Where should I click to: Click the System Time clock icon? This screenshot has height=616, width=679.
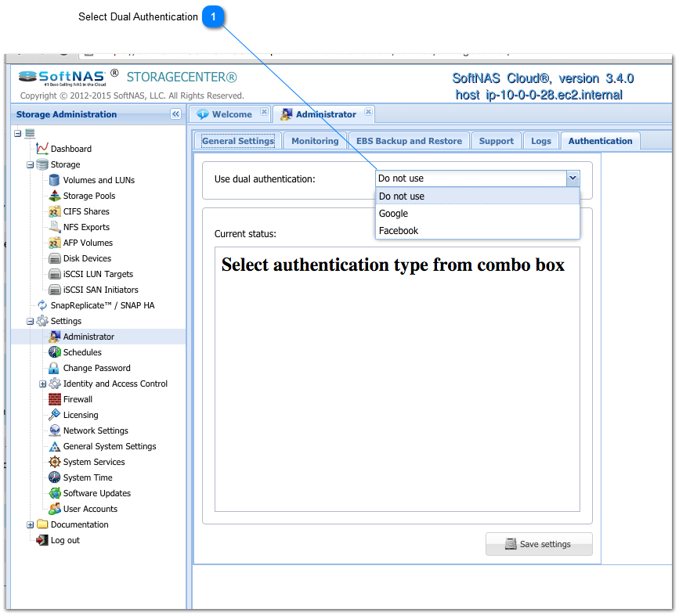pos(55,477)
